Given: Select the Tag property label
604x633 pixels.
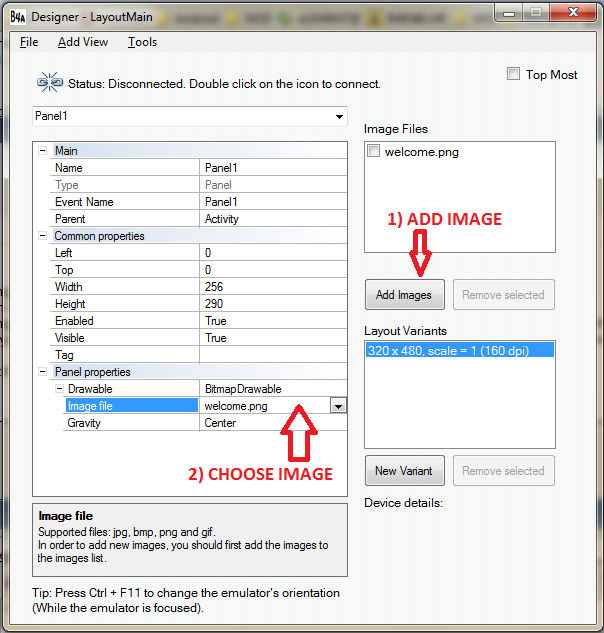Looking at the screenshot, I should click(x=64, y=355).
